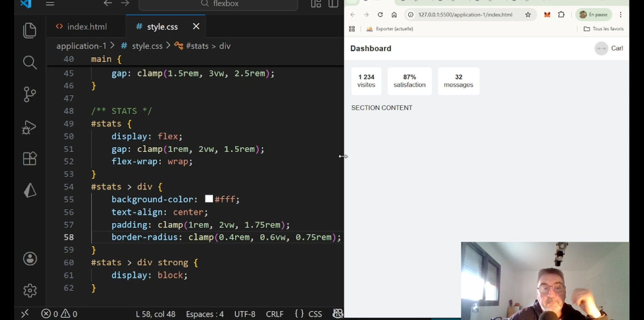
Task: Open the Source Control view
Action: [29, 95]
